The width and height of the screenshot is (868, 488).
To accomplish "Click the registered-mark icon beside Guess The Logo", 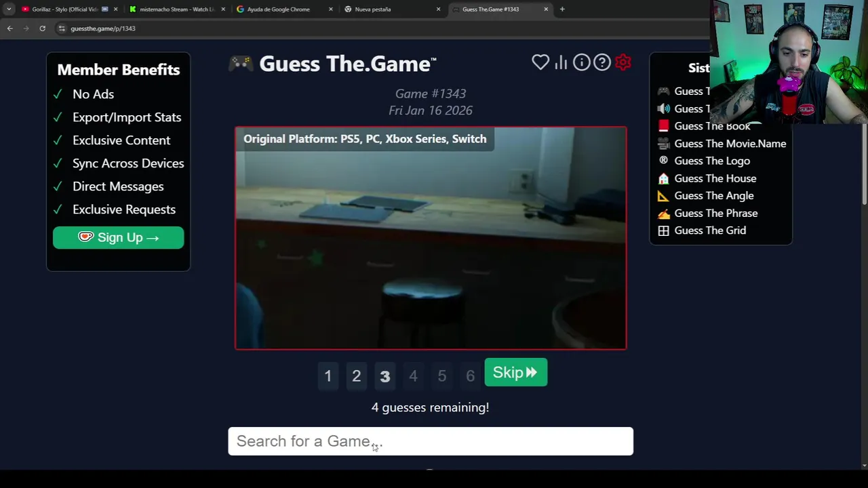I will tap(663, 161).
